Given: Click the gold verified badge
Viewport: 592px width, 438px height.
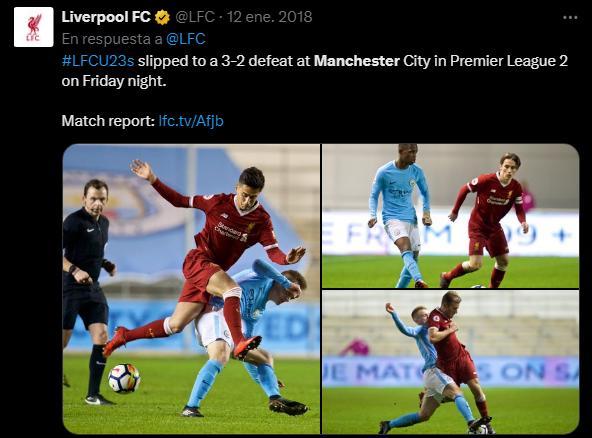Looking at the screenshot, I should [162, 17].
